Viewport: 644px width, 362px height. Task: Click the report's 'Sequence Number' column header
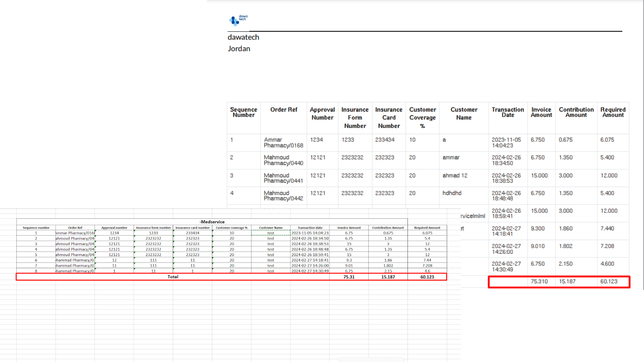point(244,112)
